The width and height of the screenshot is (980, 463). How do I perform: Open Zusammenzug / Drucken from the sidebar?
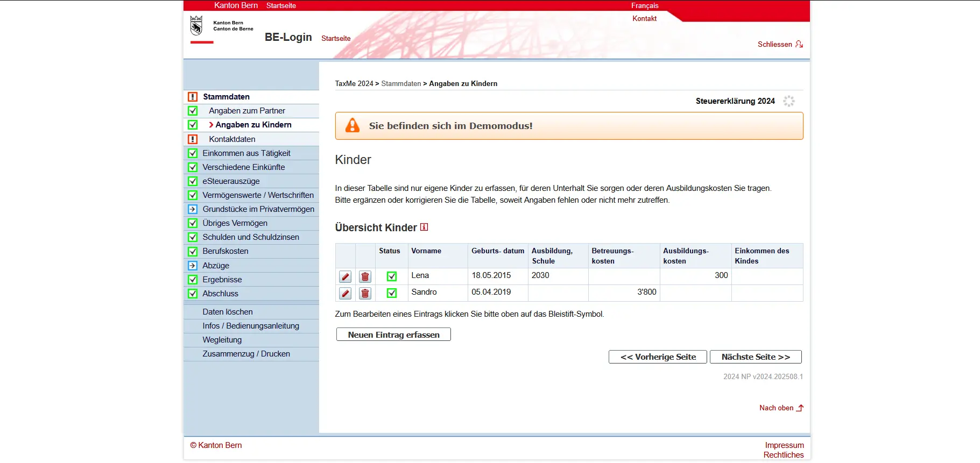(x=246, y=354)
